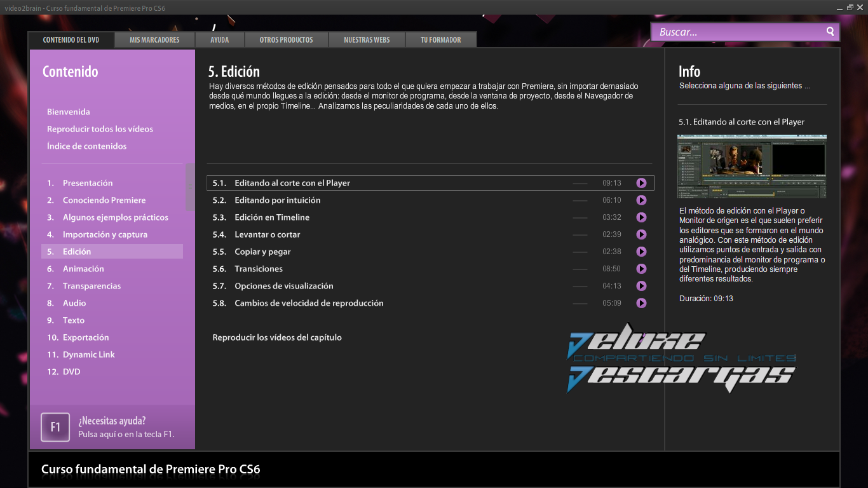Play video 5.5 Copiar y pegar

point(641,252)
